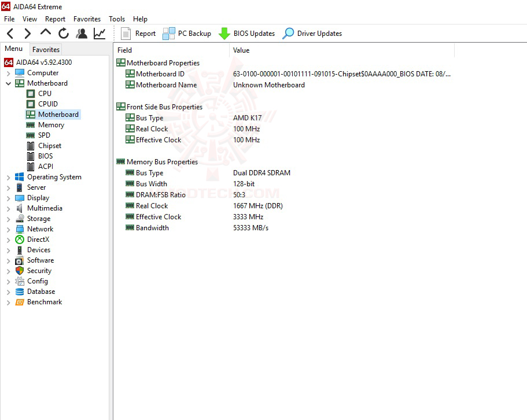The image size is (527, 420).
Task: Click the Security shield icon
Action: (20, 271)
